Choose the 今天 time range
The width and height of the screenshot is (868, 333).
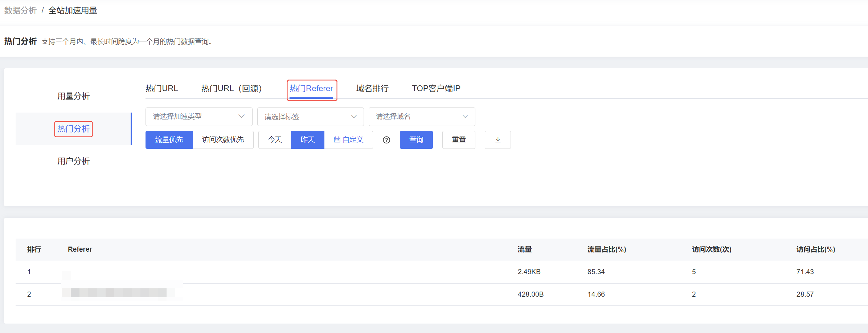tap(275, 140)
